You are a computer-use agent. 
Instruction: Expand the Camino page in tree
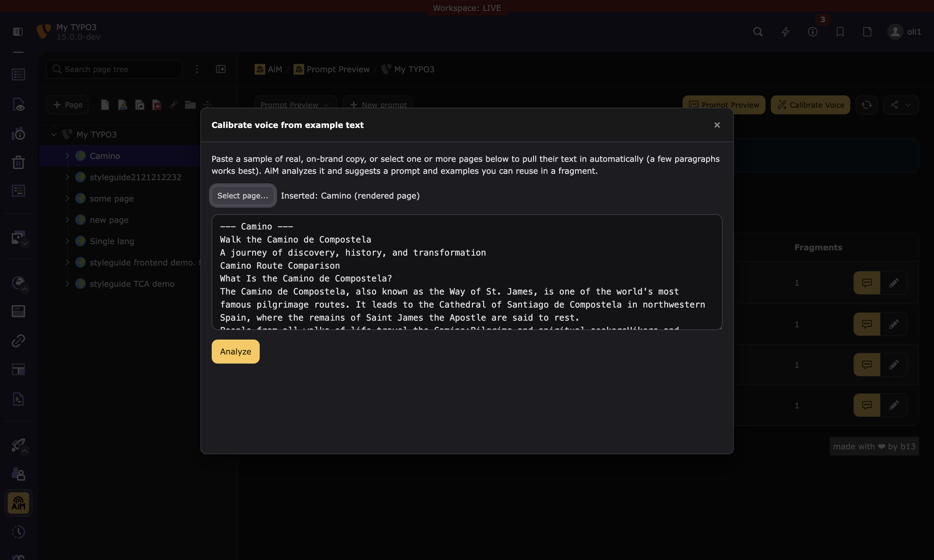coord(67,155)
